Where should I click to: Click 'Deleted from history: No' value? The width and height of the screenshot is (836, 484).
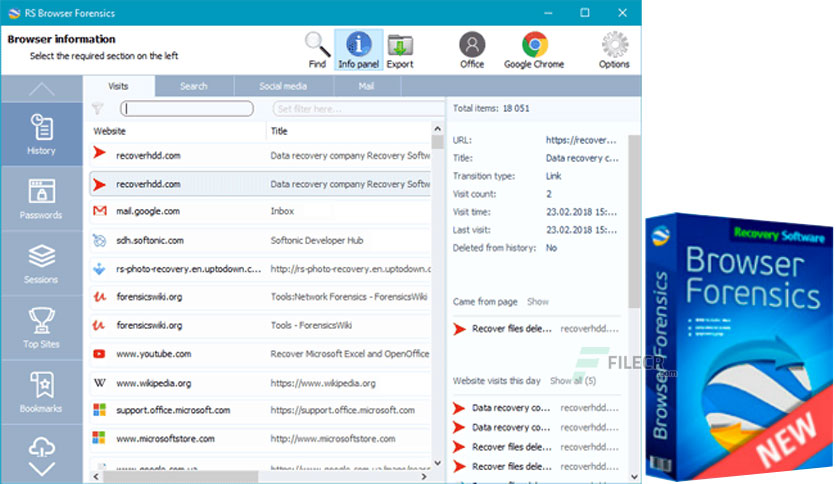(551, 248)
